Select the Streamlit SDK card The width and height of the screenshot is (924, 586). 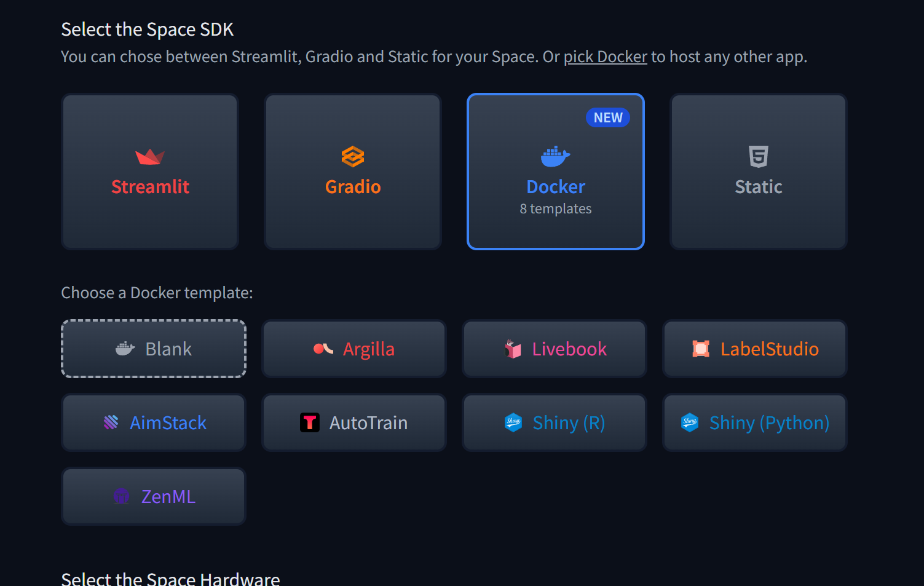pyautogui.click(x=150, y=172)
